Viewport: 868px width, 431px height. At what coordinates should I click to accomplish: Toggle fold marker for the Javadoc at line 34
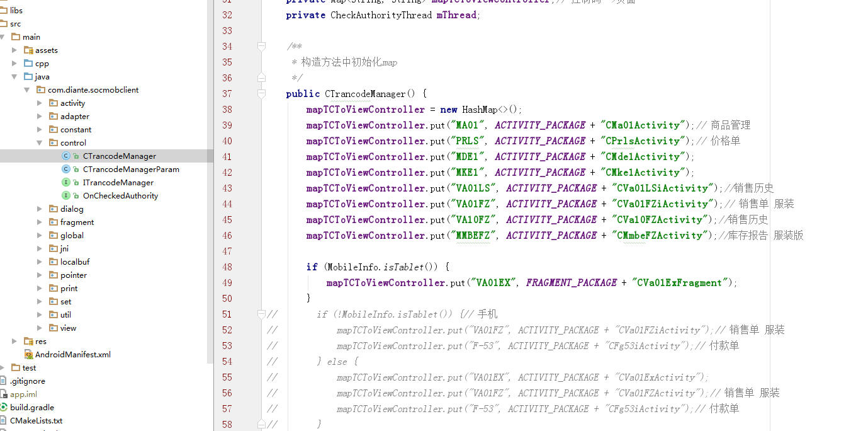[261, 47]
